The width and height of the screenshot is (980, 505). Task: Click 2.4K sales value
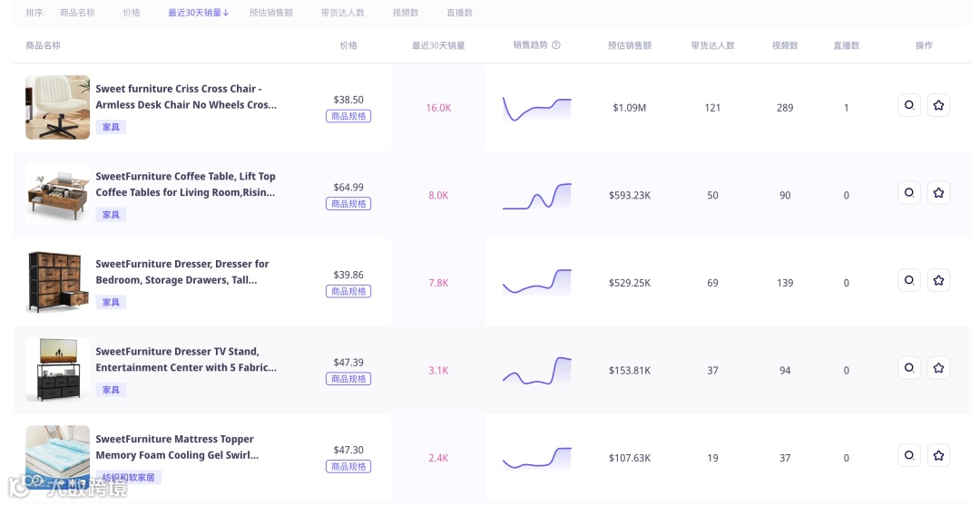[x=438, y=458]
